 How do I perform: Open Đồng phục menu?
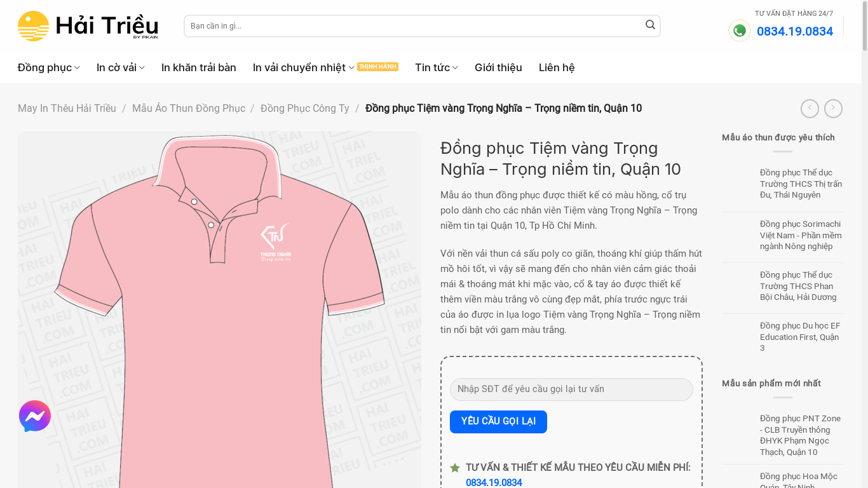click(44, 67)
